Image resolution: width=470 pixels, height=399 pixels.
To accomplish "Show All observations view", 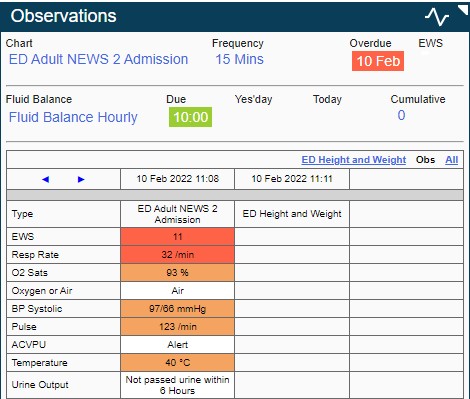I will pos(452,160).
